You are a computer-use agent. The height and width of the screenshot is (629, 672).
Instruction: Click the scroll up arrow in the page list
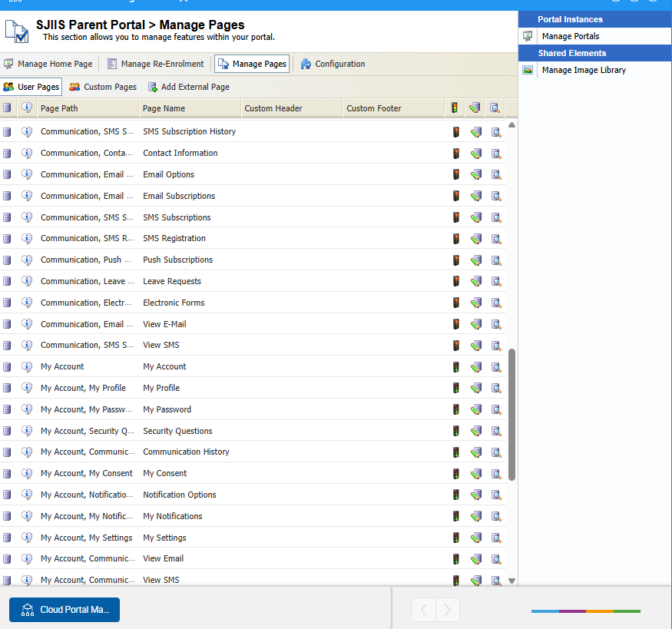pyautogui.click(x=511, y=124)
